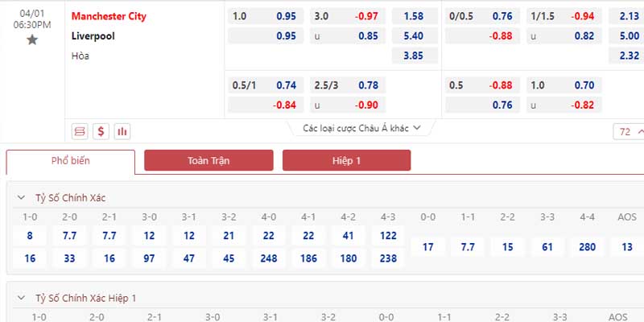
Task: Switch to the Phổ biến tab
Action: coord(71,161)
